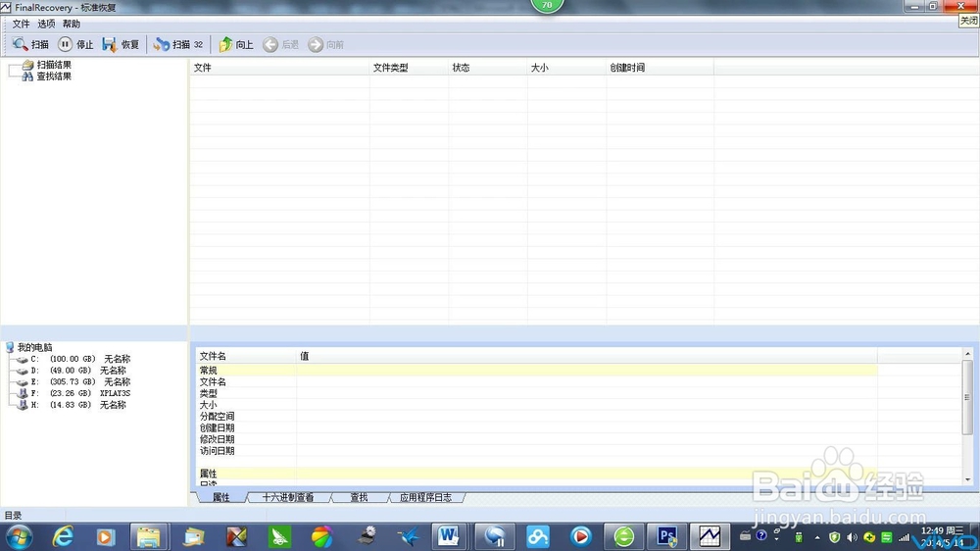Select drive F: XPLAY3S

80,393
